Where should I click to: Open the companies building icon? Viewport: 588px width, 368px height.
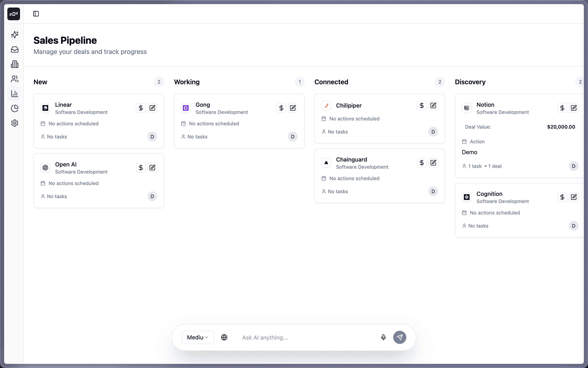14,64
